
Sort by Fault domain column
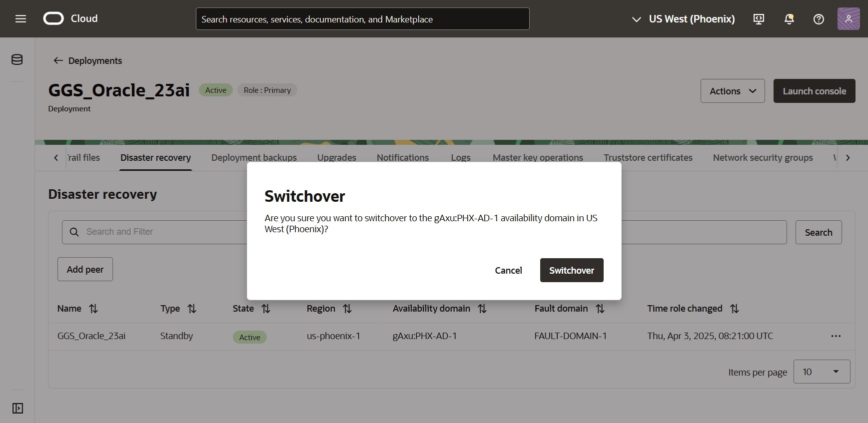click(600, 309)
